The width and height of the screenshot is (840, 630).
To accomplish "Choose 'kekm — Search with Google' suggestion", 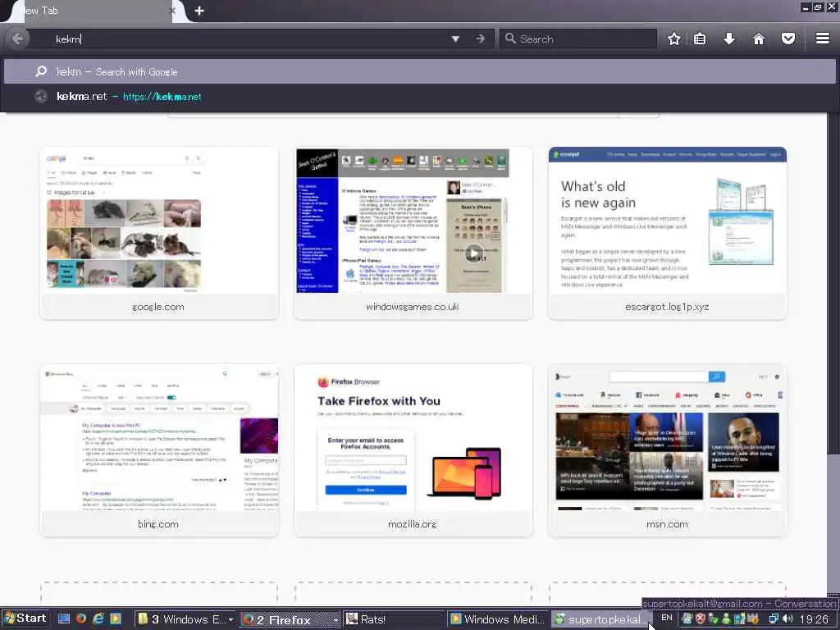I will point(419,72).
